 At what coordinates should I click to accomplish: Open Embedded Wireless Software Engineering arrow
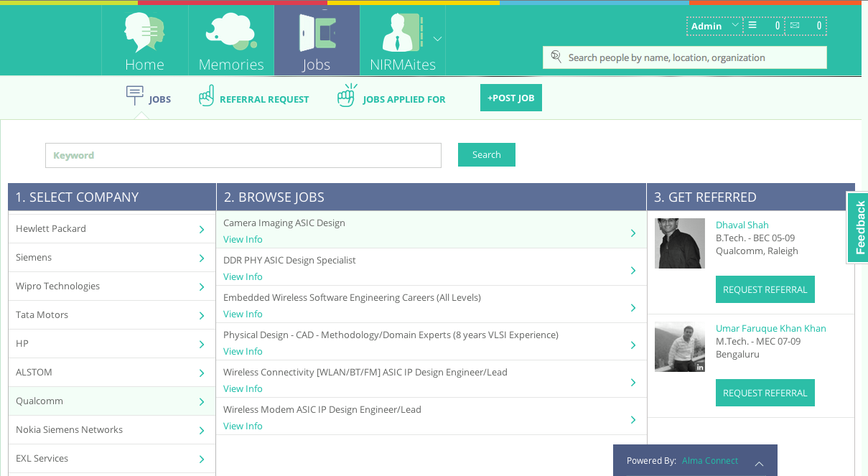(x=633, y=308)
